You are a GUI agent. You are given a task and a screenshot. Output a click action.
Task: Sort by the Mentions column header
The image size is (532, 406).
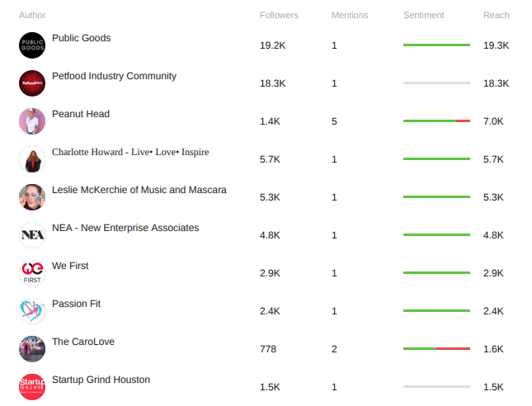click(350, 16)
